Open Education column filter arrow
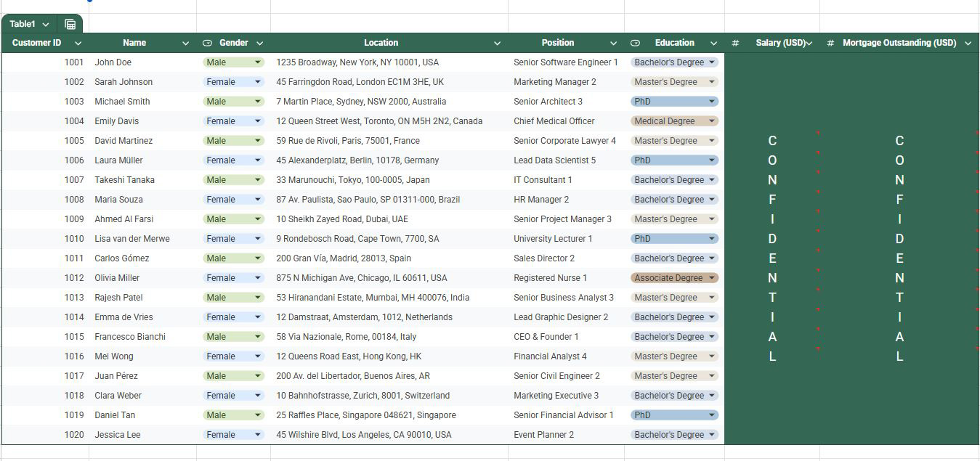 [713, 43]
